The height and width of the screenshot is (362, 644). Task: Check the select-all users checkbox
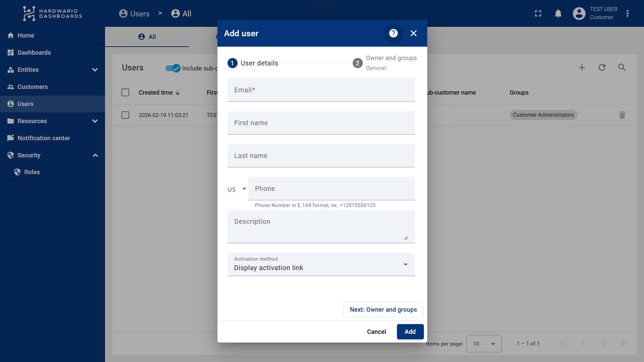click(x=125, y=93)
